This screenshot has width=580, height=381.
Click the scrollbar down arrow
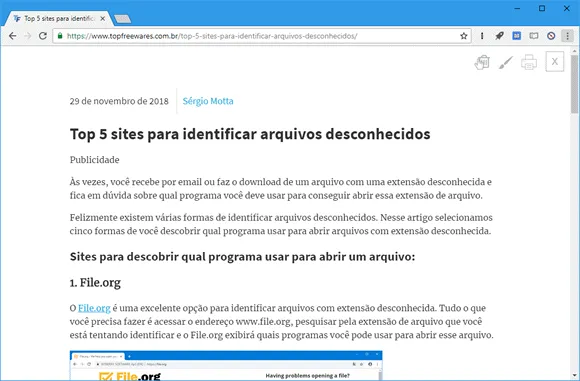(574, 375)
